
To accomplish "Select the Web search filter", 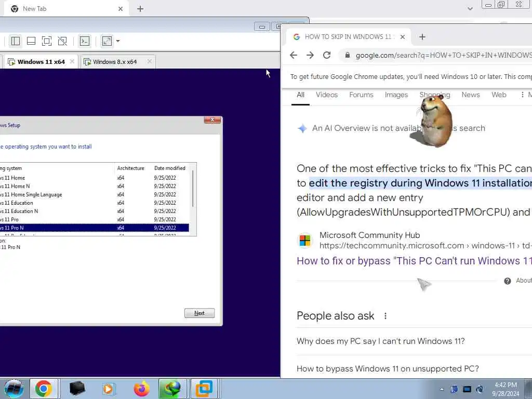I will [x=499, y=95].
